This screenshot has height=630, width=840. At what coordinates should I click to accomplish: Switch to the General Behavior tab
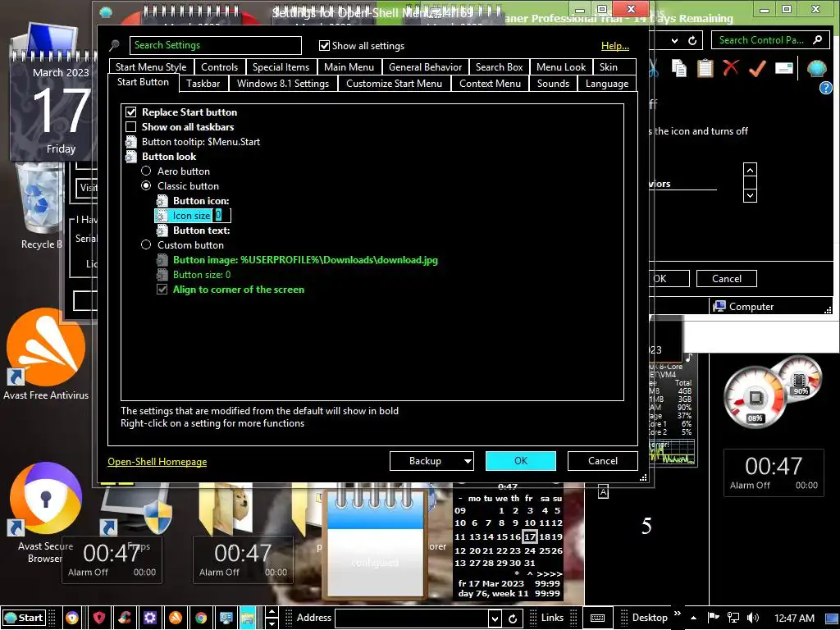[x=426, y=67]
